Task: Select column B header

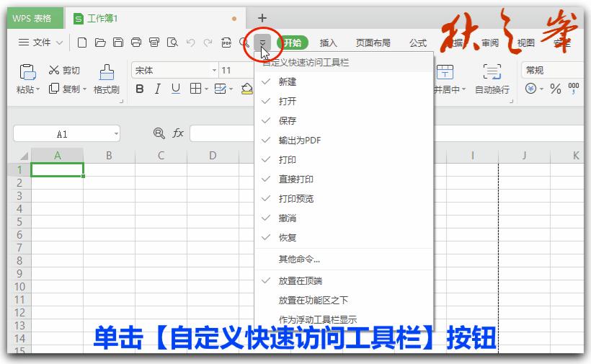Action: pyautogui.click(x=109, y=156)
